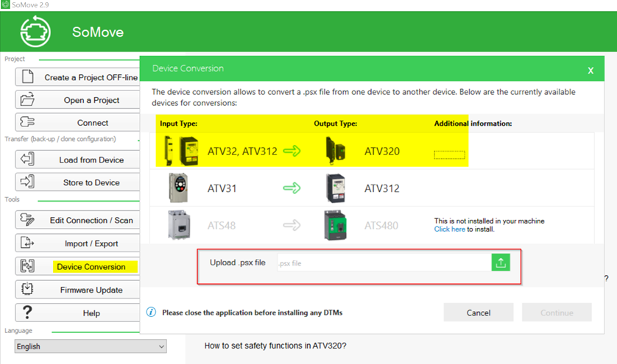The width and height of the screenshot is (617, 364).
Task: Click the Firmware Update download icon
Action: pyautogui.click(x=27, y=289)
